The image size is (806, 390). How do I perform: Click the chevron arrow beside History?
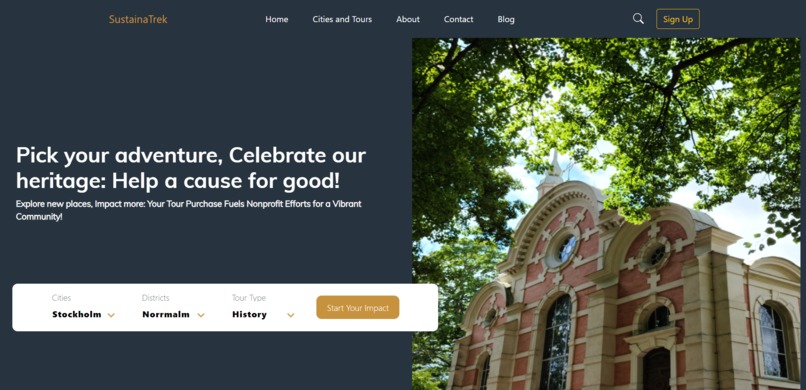click(290, 315)
